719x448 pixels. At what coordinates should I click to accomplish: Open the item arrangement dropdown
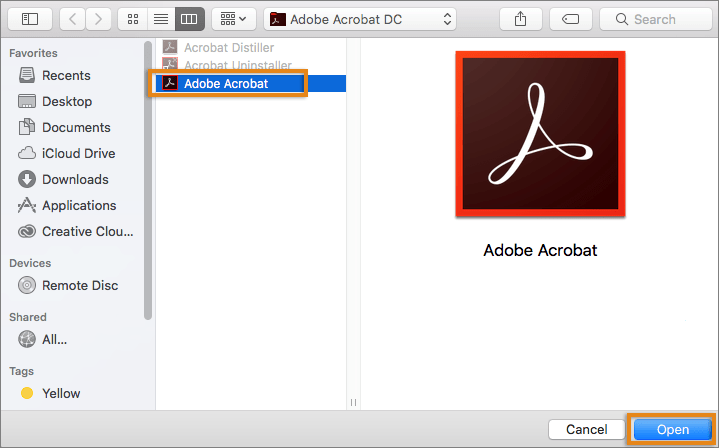(233, 19)
